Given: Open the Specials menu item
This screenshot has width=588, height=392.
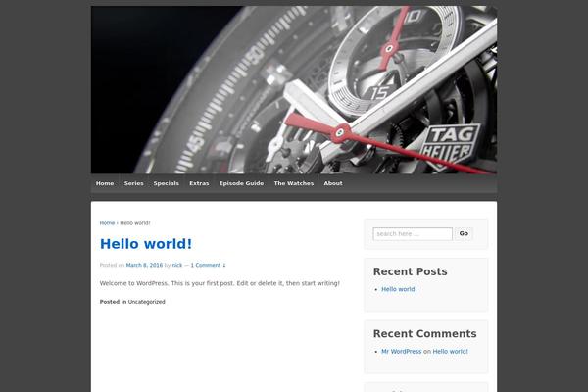Looking at the screenshot, I should [167, 183].
